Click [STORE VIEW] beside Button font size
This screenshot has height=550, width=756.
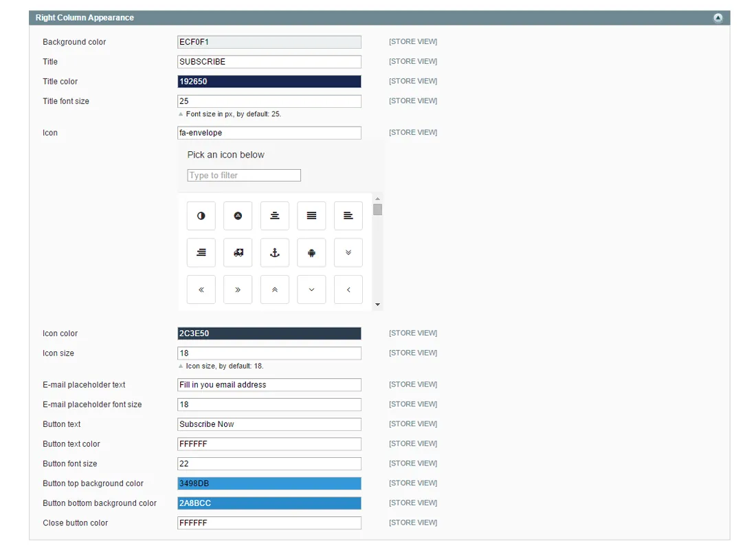coord(413,463)
